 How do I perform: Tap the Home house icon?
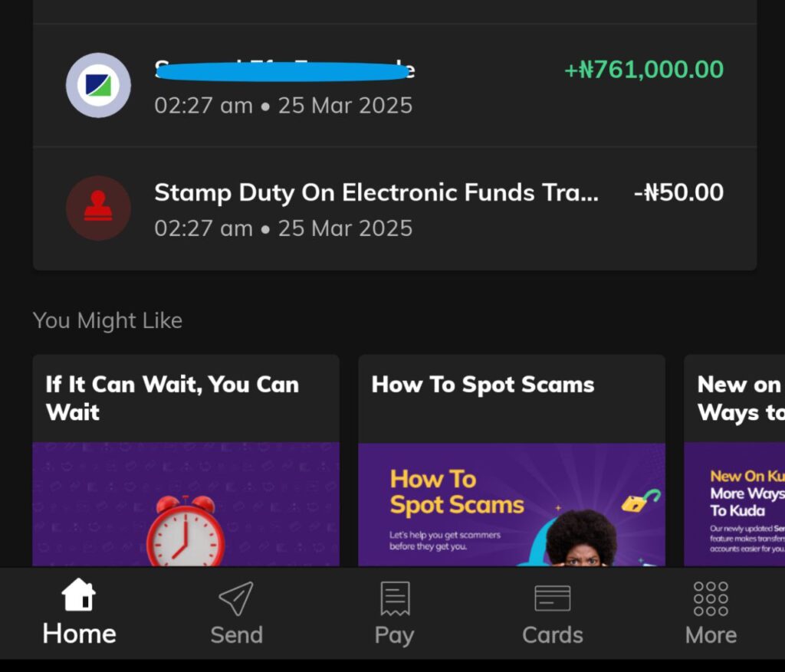click(x=79, y=595)
